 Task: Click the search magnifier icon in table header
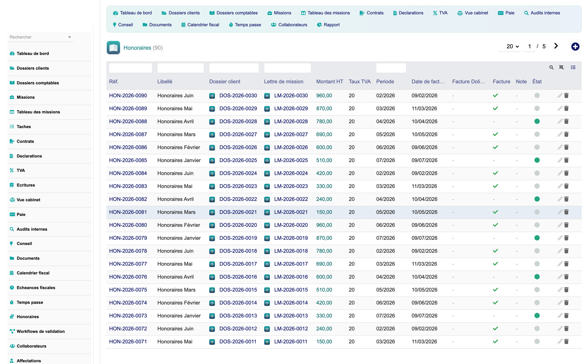551,67
